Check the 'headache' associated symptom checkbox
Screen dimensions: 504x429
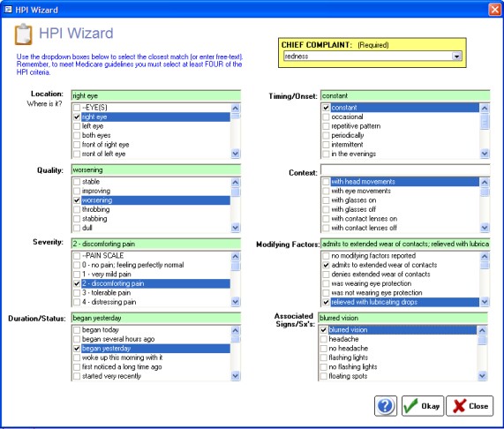tap(324, 339)
